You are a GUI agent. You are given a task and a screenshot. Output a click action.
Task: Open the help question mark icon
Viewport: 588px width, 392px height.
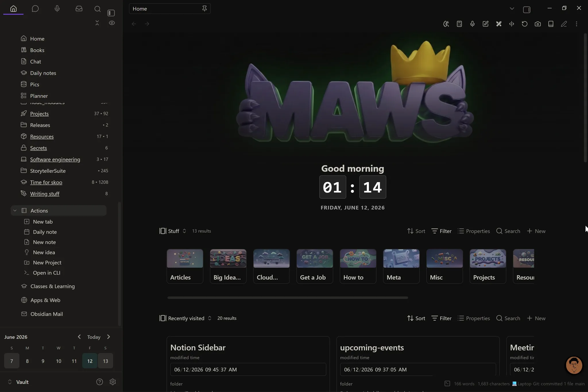point(100,382)
